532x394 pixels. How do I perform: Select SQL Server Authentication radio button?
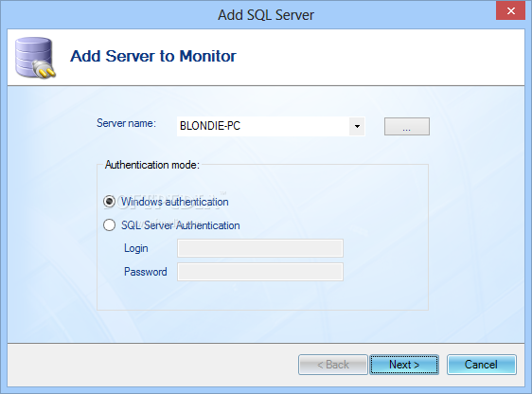[x=109, y=225]
